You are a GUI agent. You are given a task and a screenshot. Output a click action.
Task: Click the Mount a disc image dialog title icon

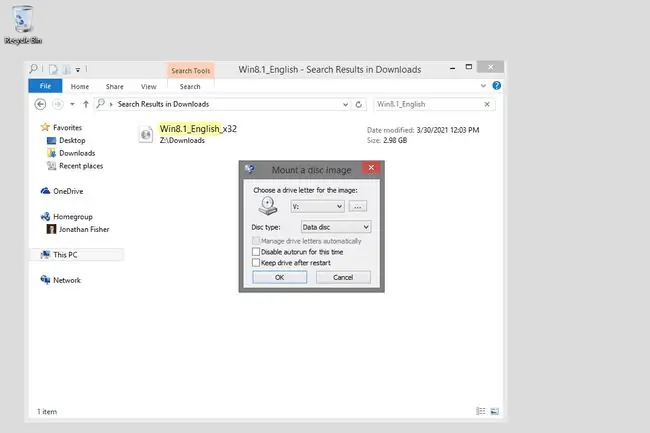pyautogui.click(x=250, y=169)
